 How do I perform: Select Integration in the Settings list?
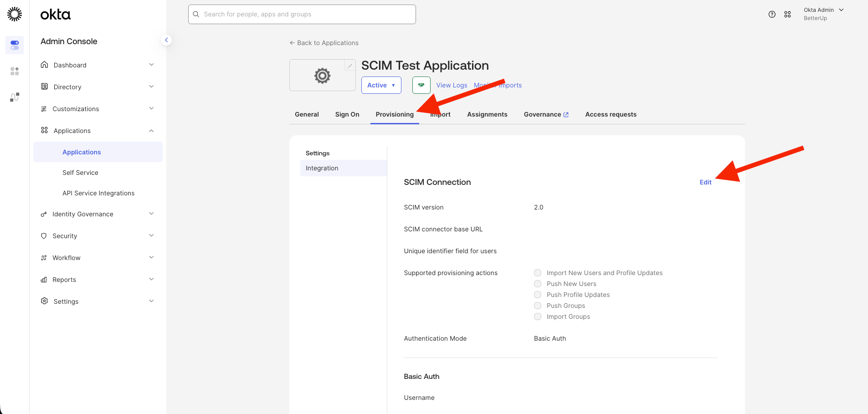pos(344,168)
